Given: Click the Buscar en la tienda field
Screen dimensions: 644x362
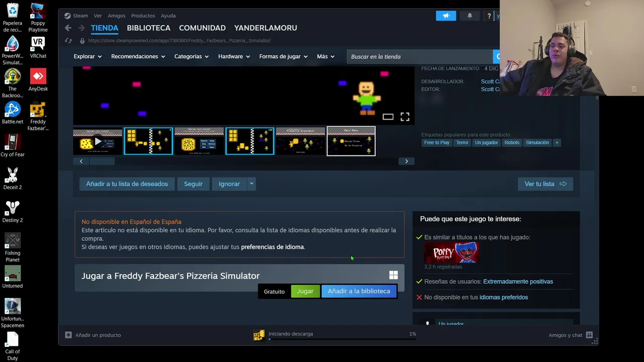Looking at the screenshot, I should click(420, 56).
